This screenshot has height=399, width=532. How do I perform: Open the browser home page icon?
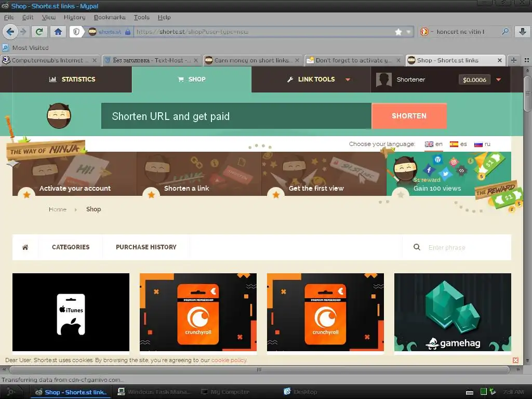click(58, 32)
